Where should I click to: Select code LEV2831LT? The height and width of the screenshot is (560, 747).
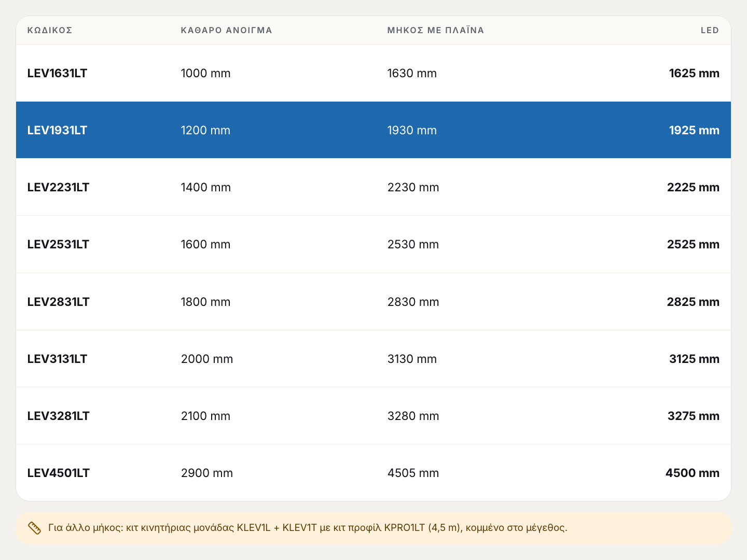[59, 302]
